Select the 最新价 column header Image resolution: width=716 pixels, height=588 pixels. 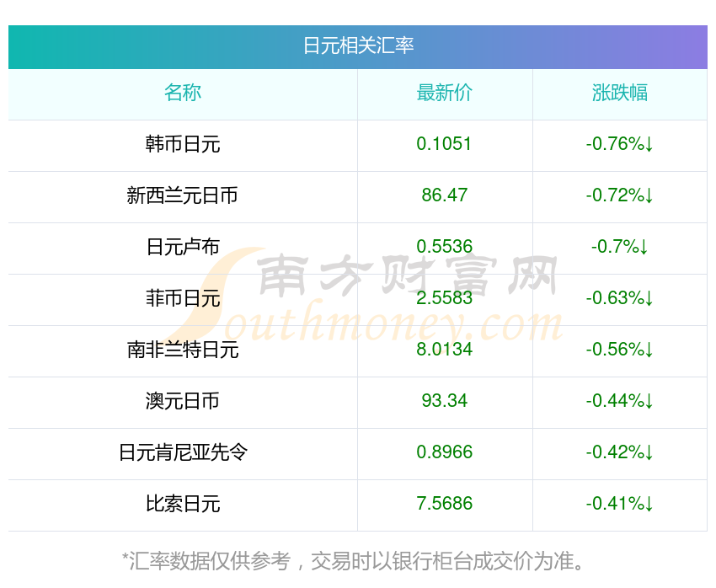[444, 93]
